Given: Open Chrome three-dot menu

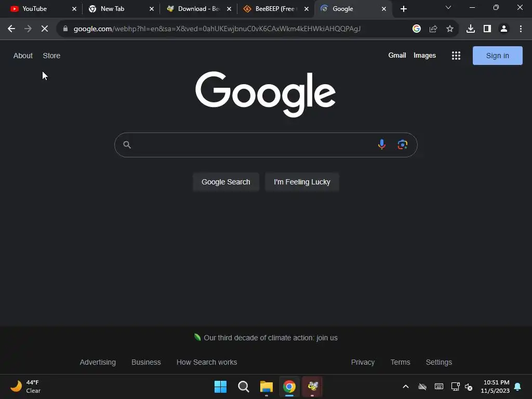Looking at the screenshot, I should click(x=521, y=29).
